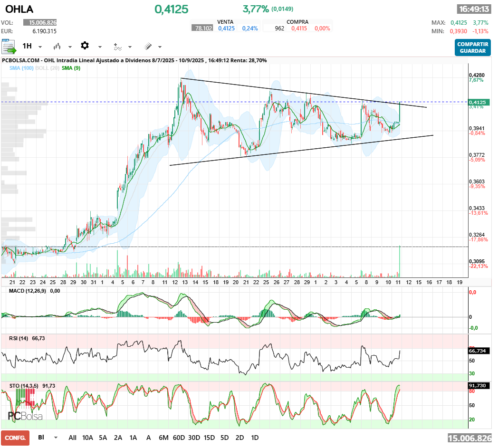Toggle the SMA (100) indicator label
498x448 pixels.
(21, 68)
